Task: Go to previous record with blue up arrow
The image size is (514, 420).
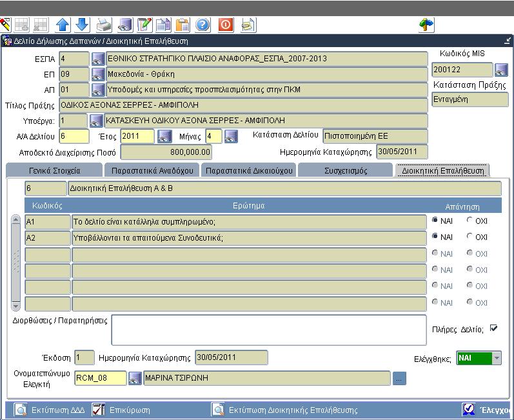Action: 63,25
